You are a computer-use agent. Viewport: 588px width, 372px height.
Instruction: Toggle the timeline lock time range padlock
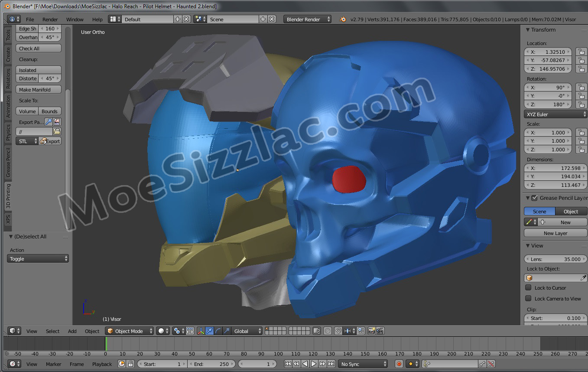point(130,364)
